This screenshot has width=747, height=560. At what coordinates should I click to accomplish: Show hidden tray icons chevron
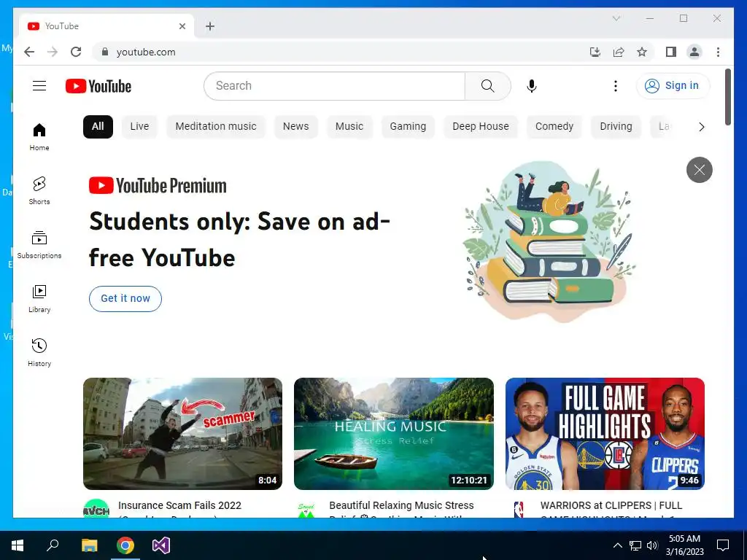(x=617, y=545)
